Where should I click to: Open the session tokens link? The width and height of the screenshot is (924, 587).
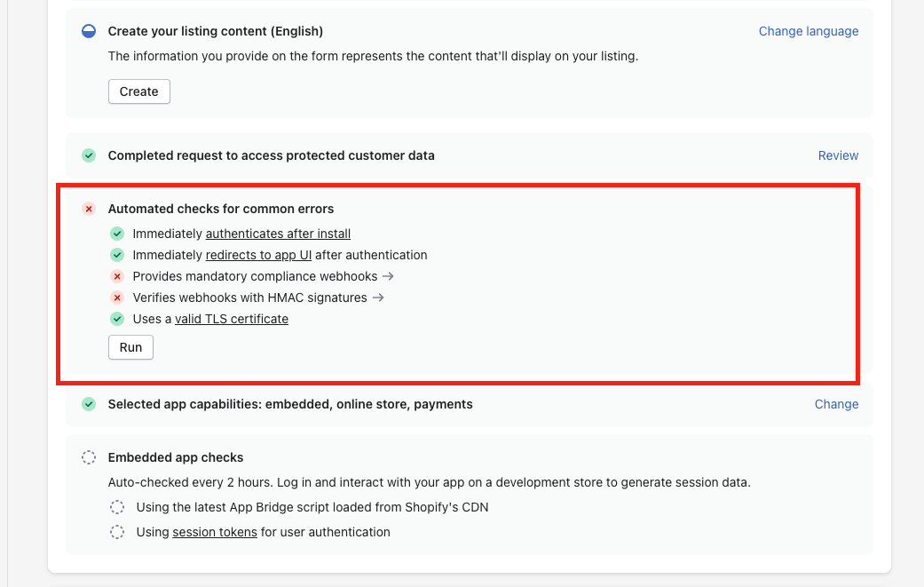point(215,532)
